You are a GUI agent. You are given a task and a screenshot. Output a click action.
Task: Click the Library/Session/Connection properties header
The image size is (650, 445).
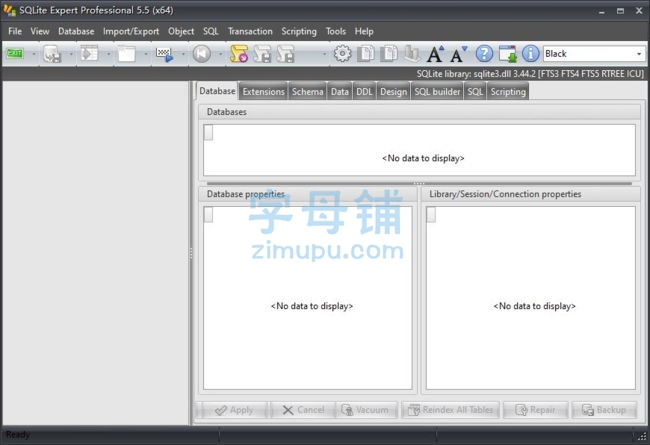(x=531, y=194)
